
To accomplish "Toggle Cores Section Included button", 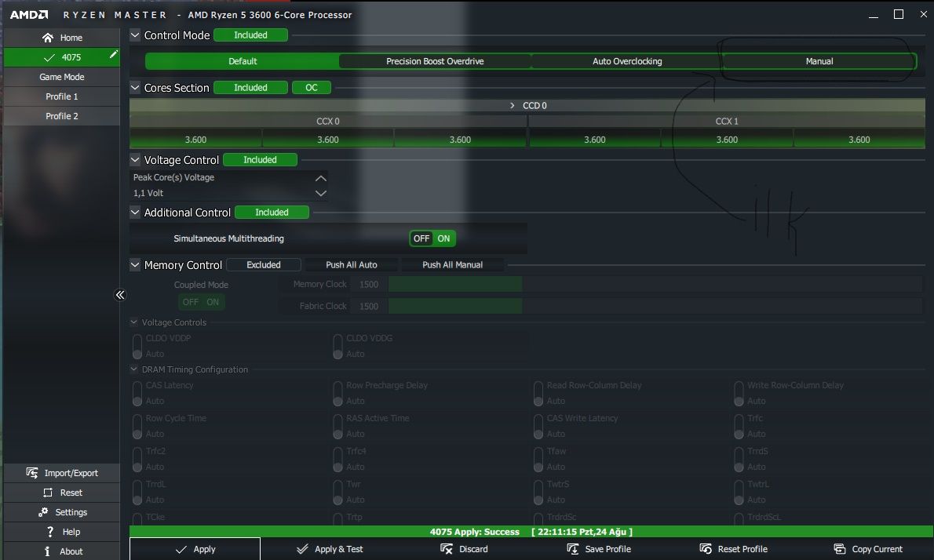I will (251, 88).
